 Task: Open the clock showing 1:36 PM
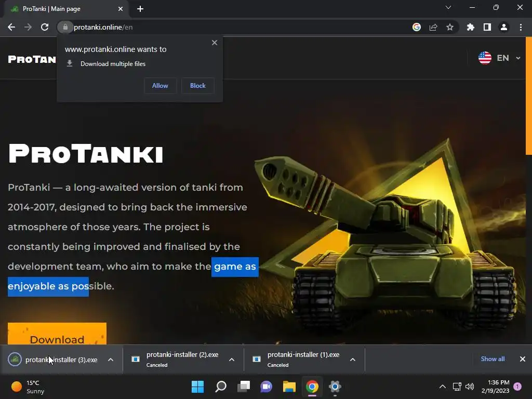495,387
